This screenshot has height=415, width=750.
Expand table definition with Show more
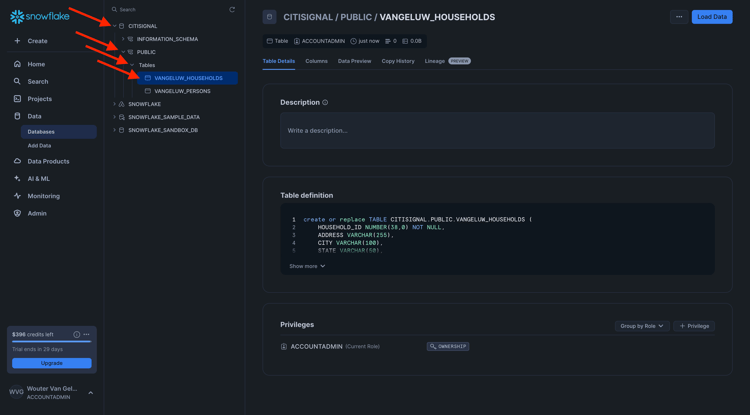(x=307, y=266)
